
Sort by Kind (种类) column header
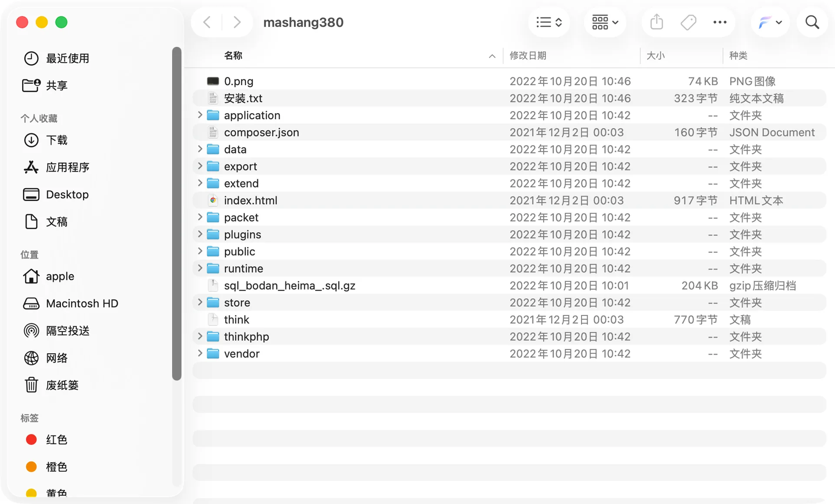(738, 56)
